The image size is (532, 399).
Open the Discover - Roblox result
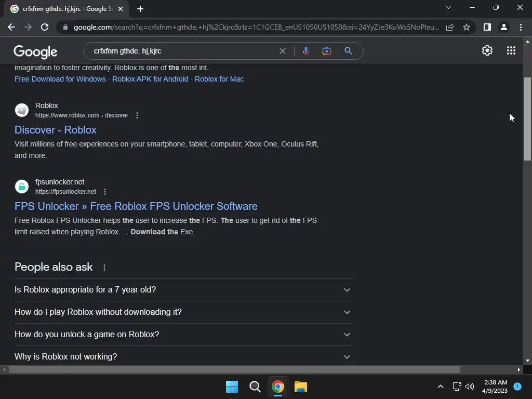pos(56,130)
